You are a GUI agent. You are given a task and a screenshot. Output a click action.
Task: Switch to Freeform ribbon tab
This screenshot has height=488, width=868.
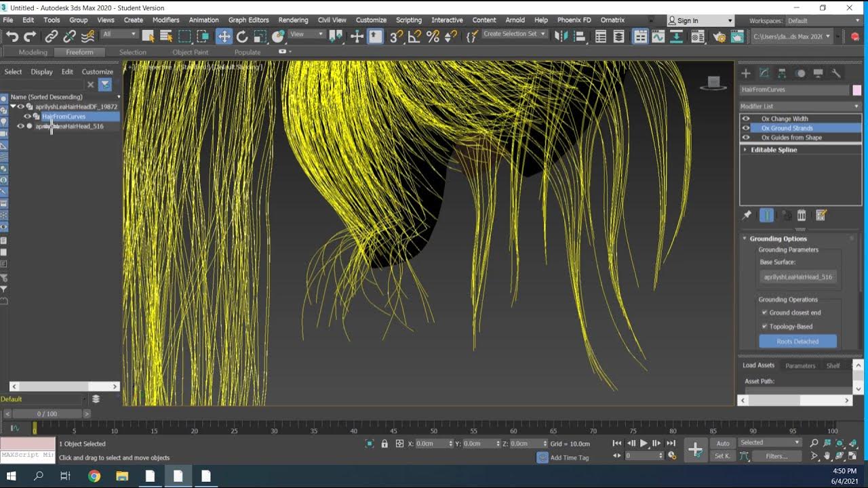point(79,52)
